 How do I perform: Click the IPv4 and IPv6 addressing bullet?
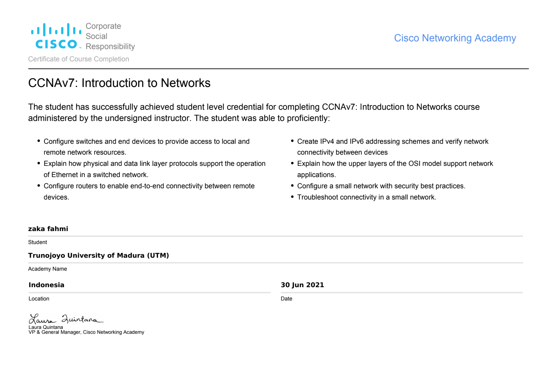pos(393,142)
